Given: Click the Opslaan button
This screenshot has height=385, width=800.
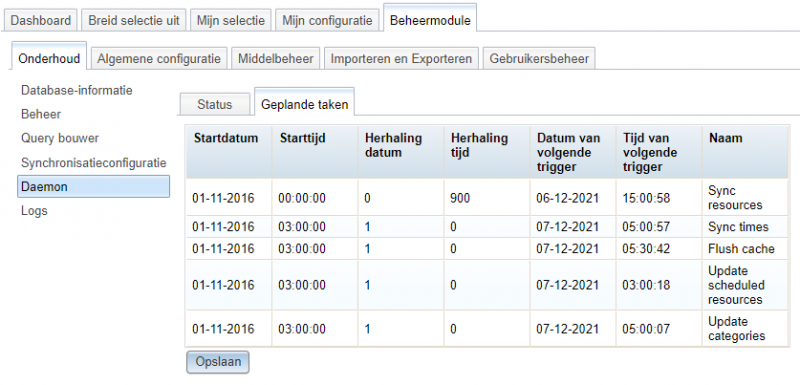Looking at the screenshot, I should click(218, 362).
